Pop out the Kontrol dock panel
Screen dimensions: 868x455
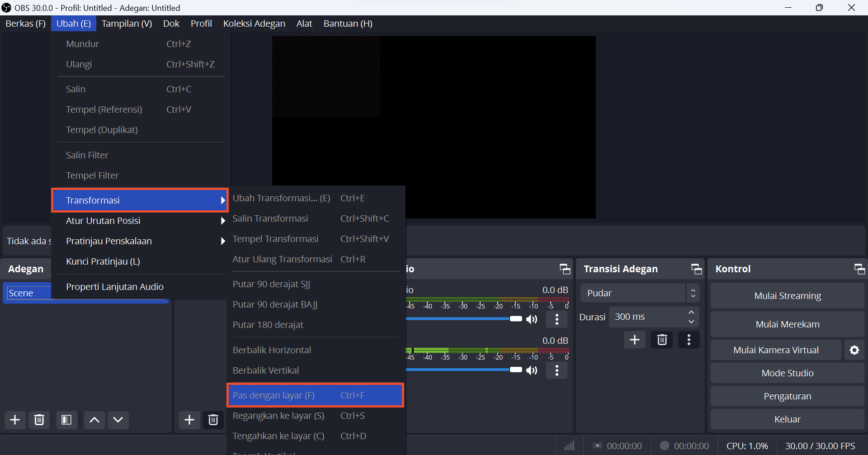[x=859, y=269]
